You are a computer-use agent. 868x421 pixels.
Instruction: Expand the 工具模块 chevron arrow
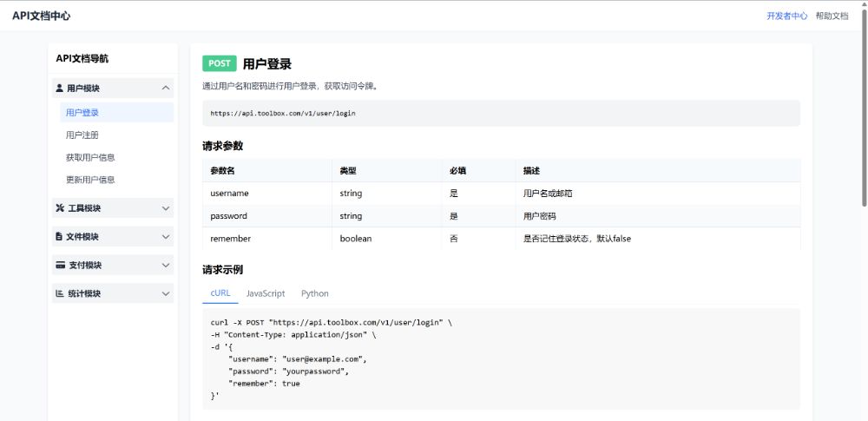point(166,208)
